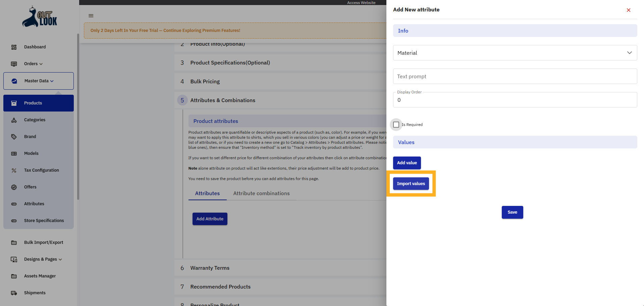This screenshot has width=644, height=306.
Task: Click the Models icon in the sidebar
Action: pyautogui.click(x=14, y=153)
